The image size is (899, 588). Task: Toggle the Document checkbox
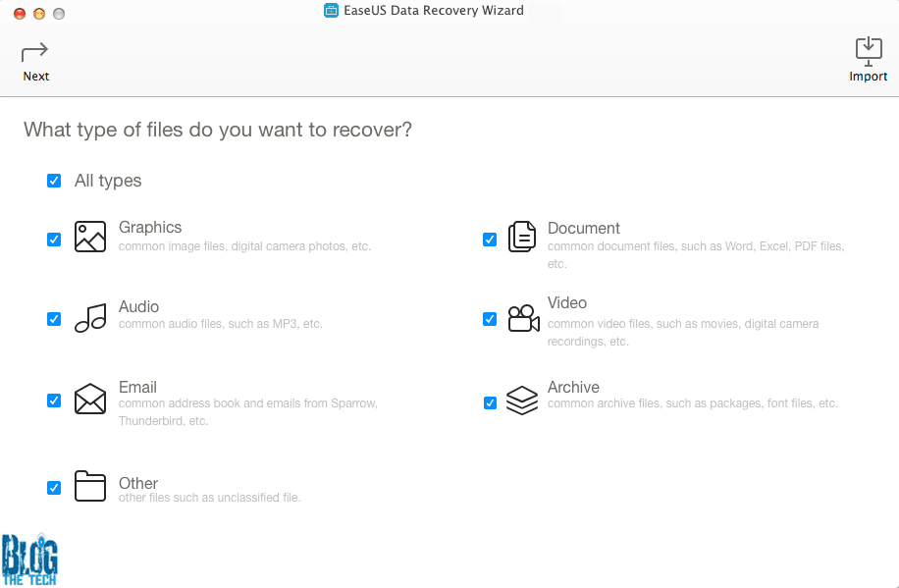click(490, 239)
